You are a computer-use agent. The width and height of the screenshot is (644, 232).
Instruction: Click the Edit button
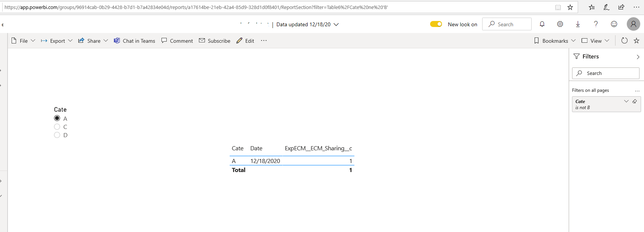pyautogui.click(x=245, y=40)
